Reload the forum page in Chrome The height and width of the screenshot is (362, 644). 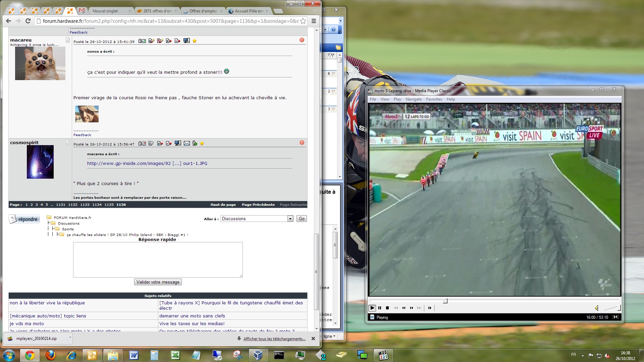[28, 21]
